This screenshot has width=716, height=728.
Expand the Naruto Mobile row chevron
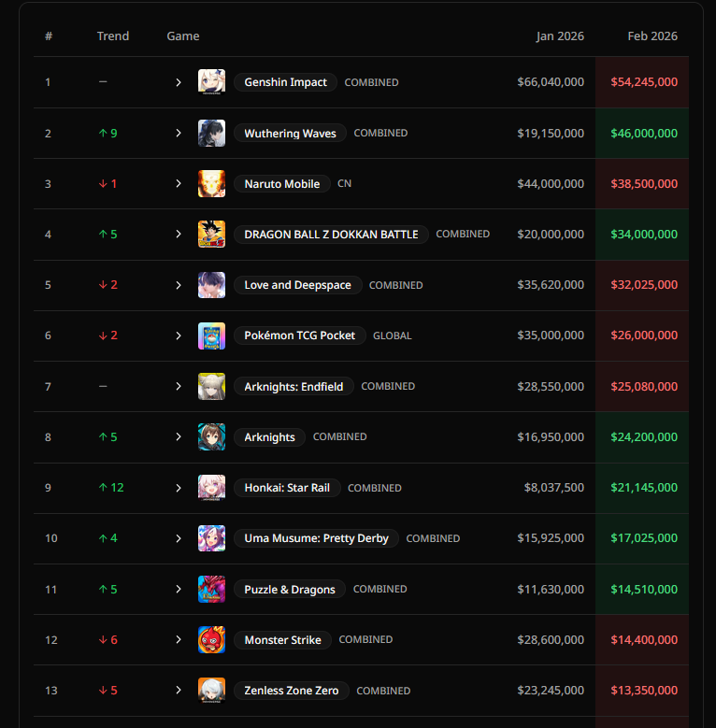(179, 184)
